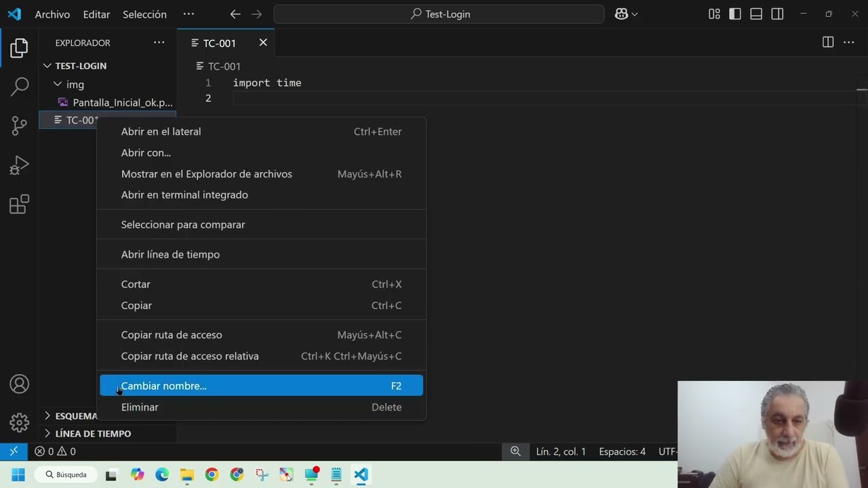Open the Accounts menu icon
The height and width of the screenshot is (488, 868).
point(19,384)
